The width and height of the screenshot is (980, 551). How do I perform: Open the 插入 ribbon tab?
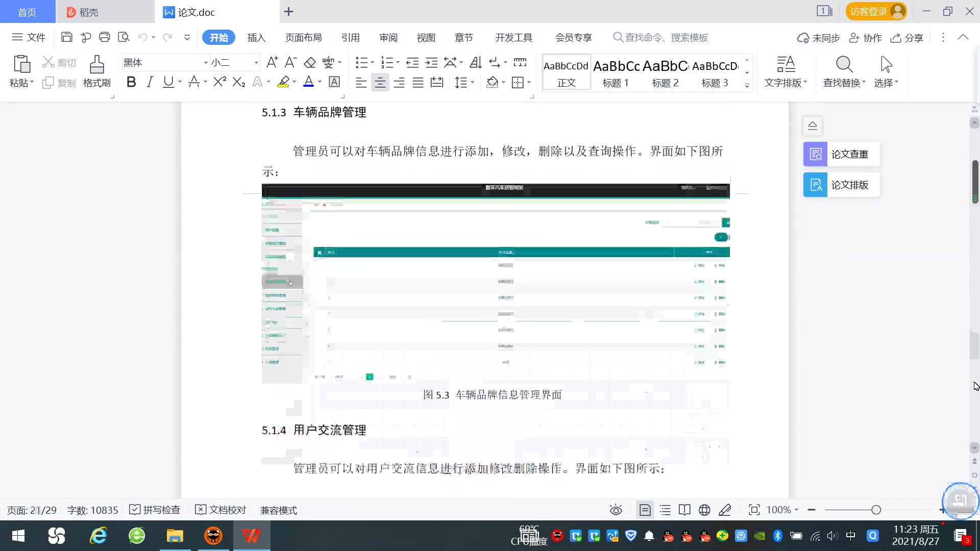[x=256, y=37]
